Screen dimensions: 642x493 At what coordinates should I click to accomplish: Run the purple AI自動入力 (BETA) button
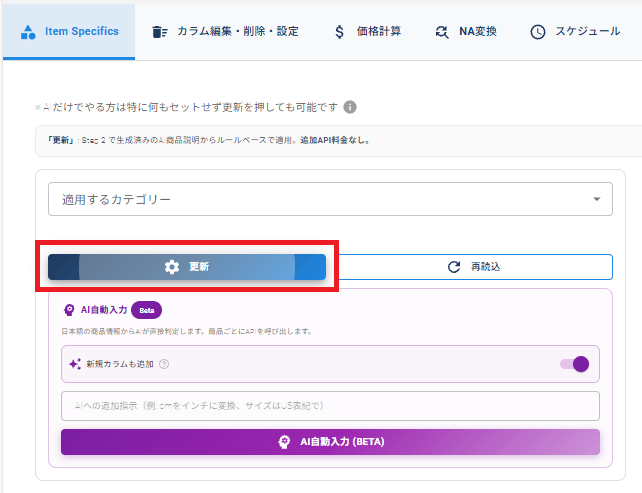click(x=330, y=442)
